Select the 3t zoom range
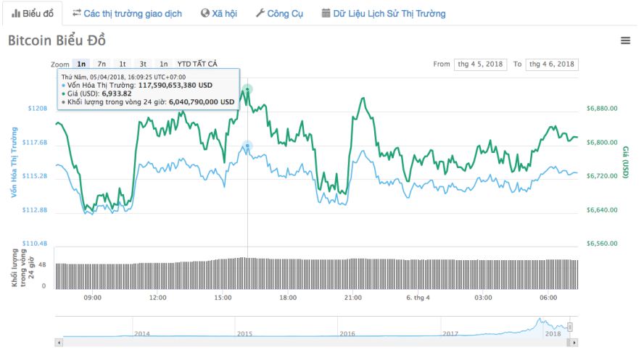 pyautogui.click(x=143, y=64)
